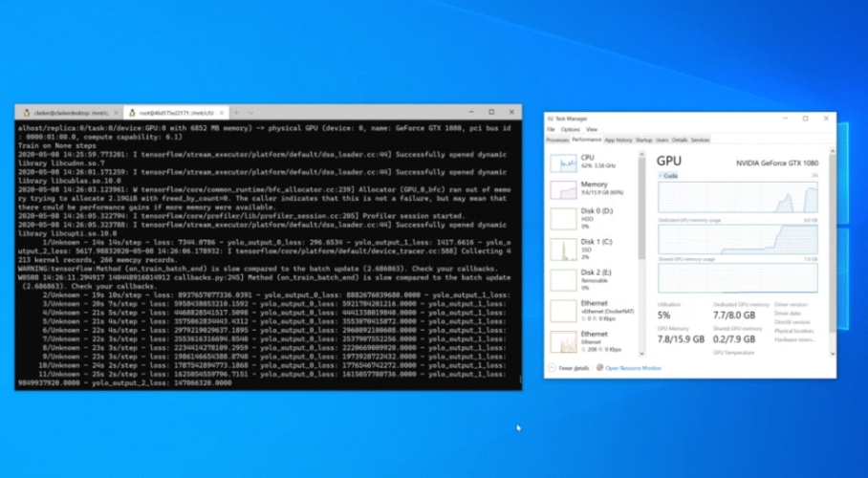Image resolution: width=868 pixels, height=478 pixels.
Task: Open the File menu in Task Manager
Action: [551, 129]
